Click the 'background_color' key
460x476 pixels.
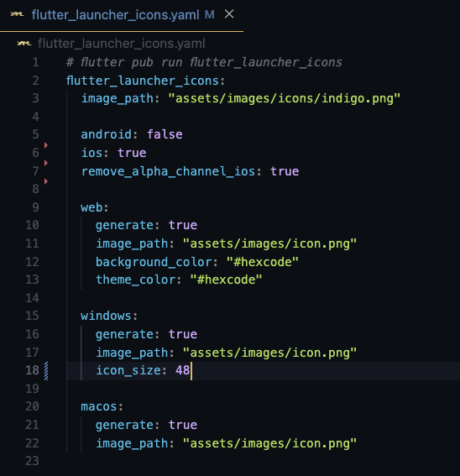[154, 262]
